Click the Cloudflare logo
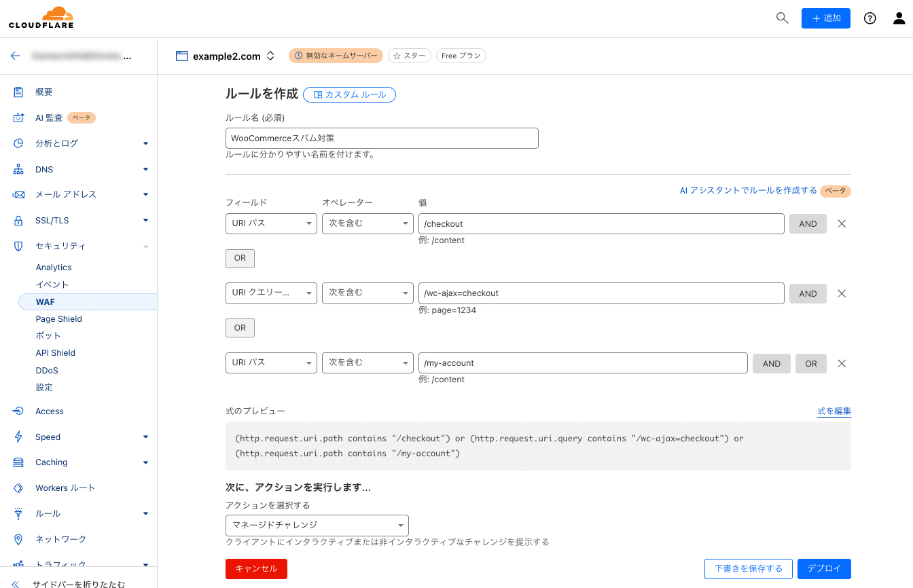Viewport: 913px width, 588px height. click(x=41, y=16)
